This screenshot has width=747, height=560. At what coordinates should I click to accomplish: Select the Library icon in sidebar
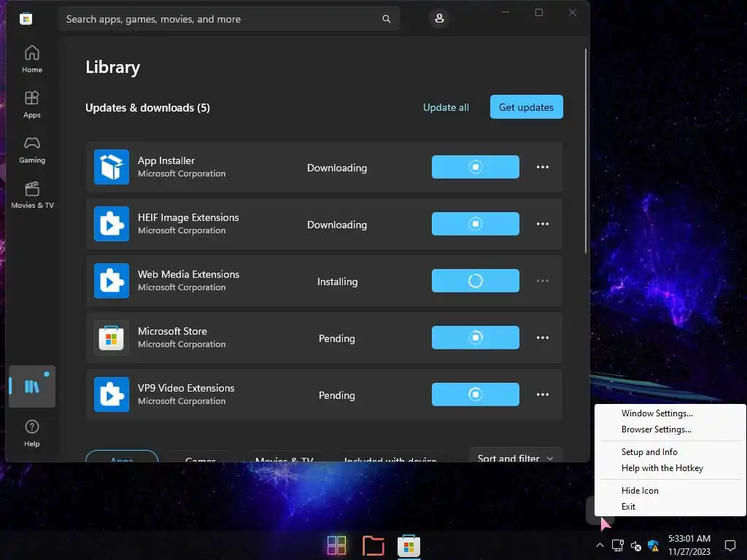(32, 386)
